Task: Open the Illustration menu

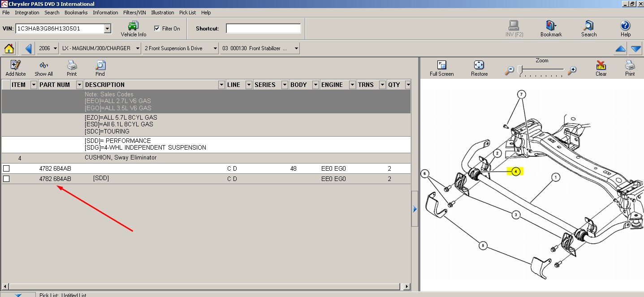Action: click(163, 13)
